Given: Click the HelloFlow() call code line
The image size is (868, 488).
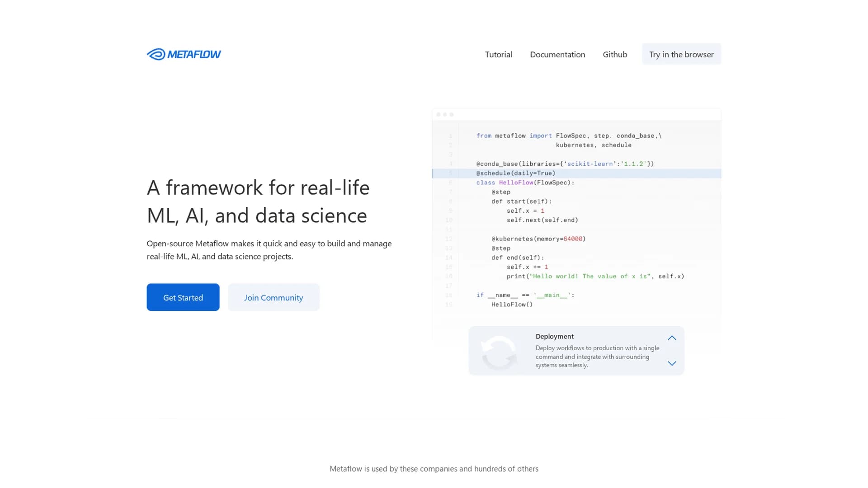Looking at the screenshot, I should click(x=512, y=305).
